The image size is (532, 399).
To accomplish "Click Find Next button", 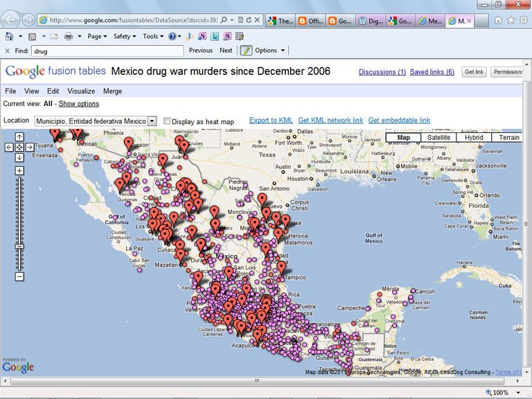I will (x=226, y=51).
